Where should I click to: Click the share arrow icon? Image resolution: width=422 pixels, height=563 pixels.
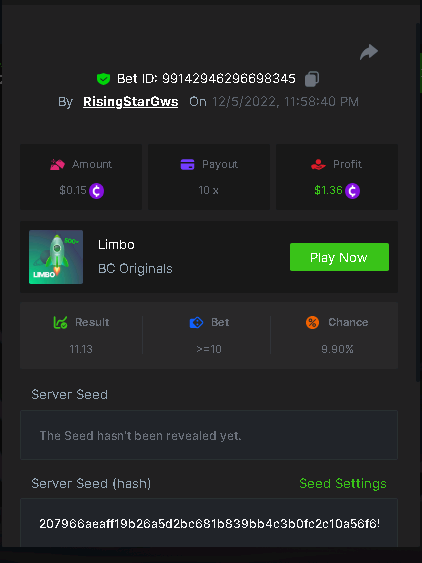pyautogui.click(x=369, y=52)
